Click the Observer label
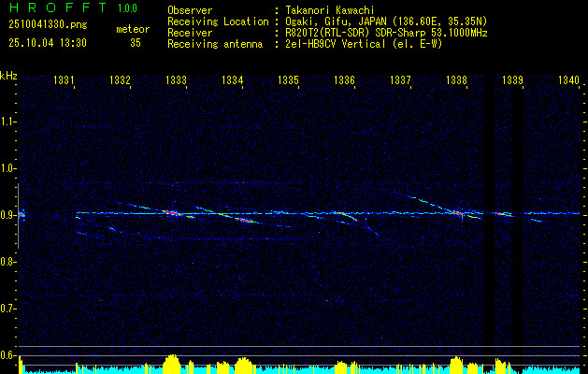This screenshot has width=588, height=374. click(190, 10)
